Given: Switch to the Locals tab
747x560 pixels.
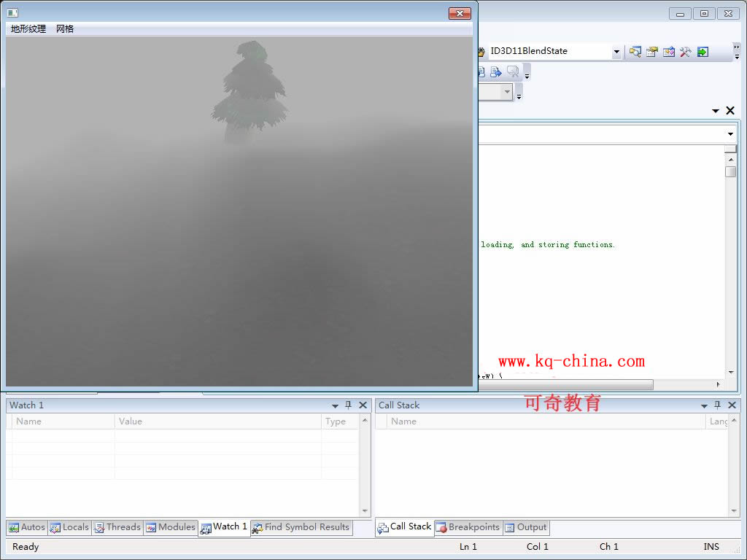Looking at the screenshot, I should [x=69, y=527].
